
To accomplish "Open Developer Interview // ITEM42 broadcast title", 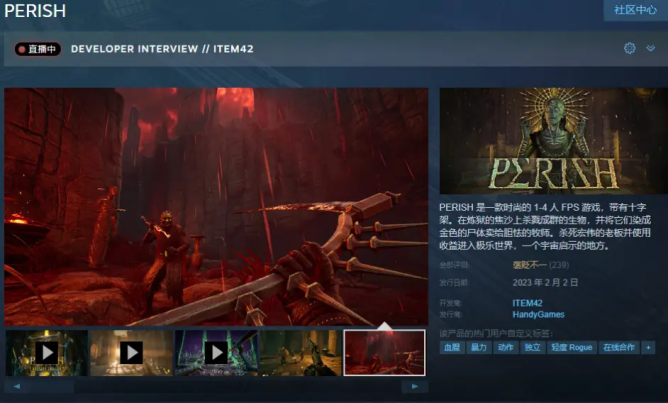I will pyautogui.click(x=162, y=49).
